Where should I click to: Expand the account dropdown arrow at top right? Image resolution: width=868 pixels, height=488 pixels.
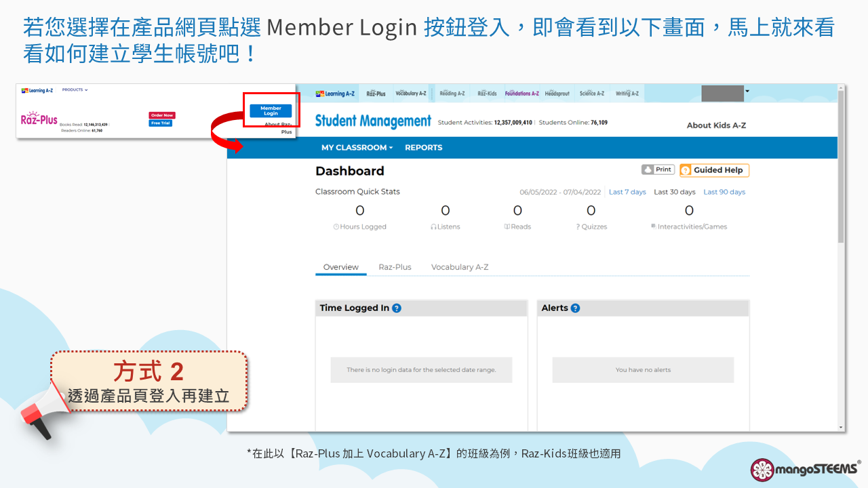(x=747, y=90)
